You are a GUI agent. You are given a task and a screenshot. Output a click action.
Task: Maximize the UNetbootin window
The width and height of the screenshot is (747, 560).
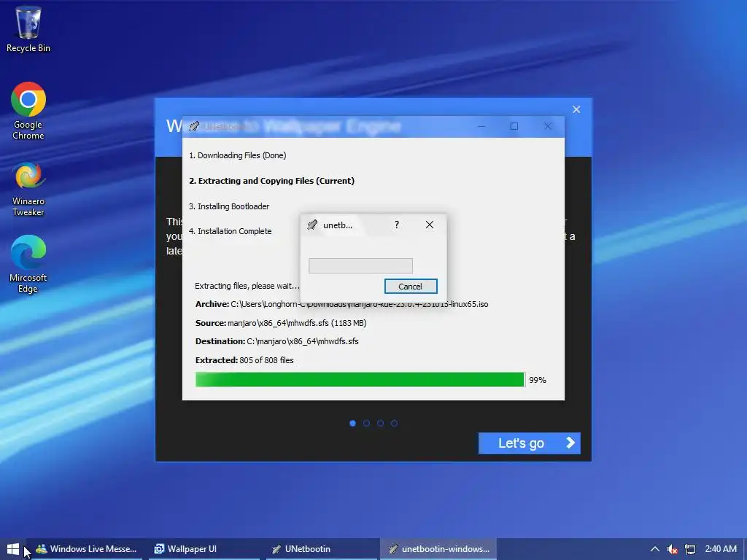514,126
